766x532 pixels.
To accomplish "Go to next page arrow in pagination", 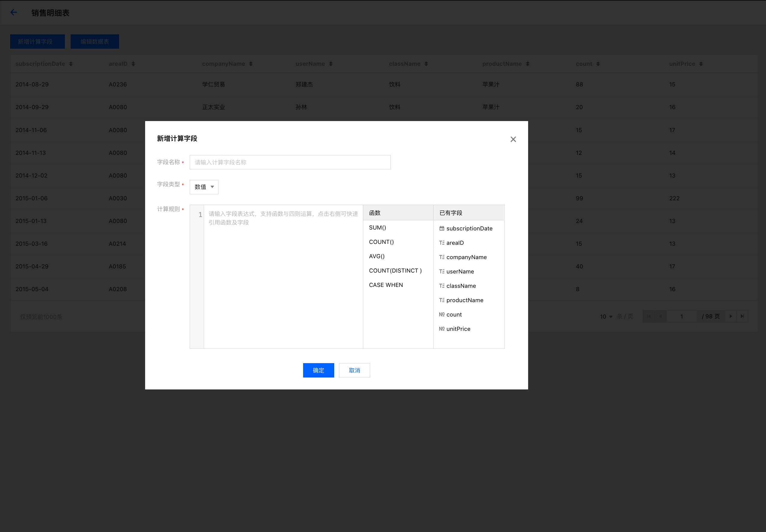I will (x=730, y=316).
